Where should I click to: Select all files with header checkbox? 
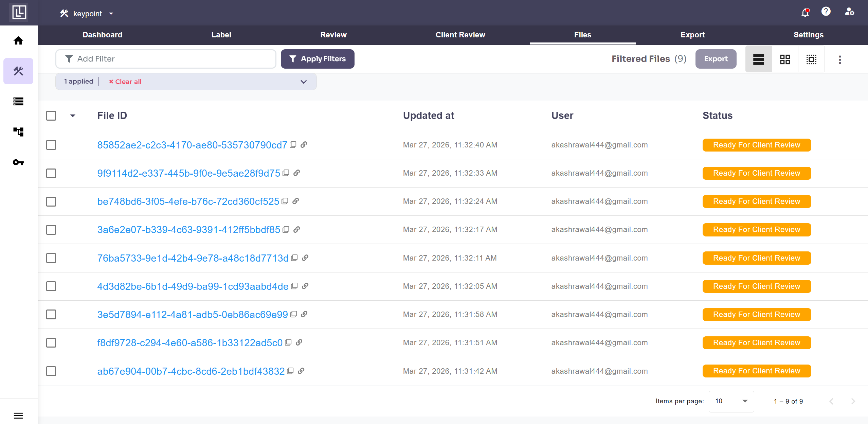point(51,116)
